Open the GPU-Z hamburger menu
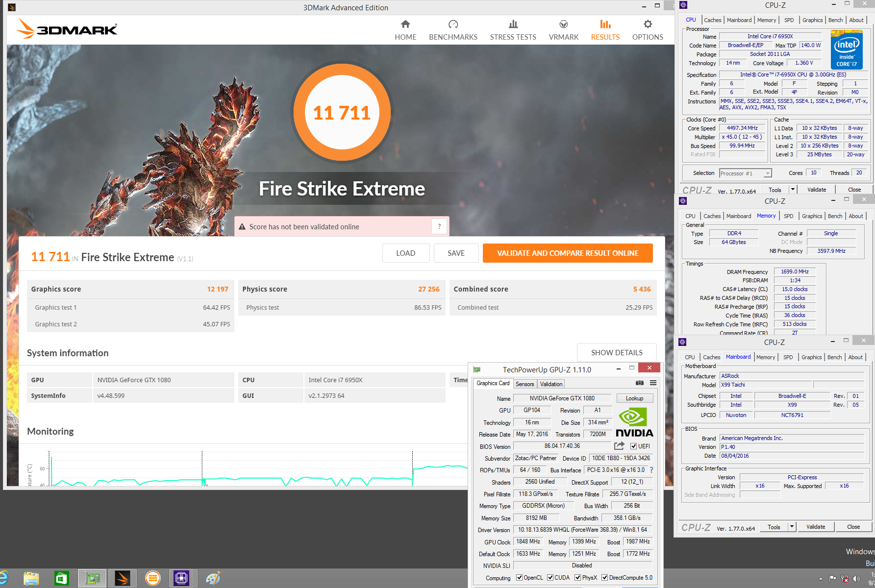The height and width of the screenshot is (588, 875). coord(653,383)
